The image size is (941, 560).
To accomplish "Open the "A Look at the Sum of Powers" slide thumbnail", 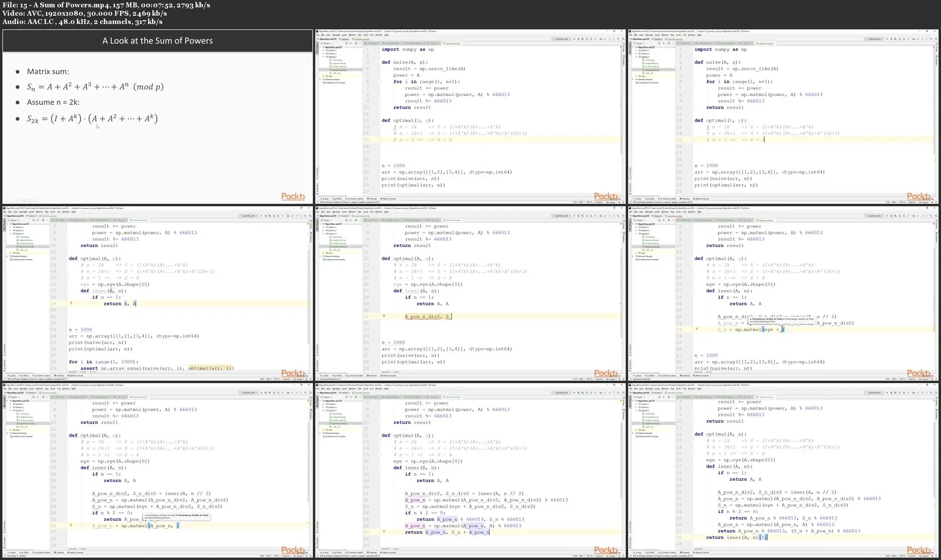I will point(157,117).
